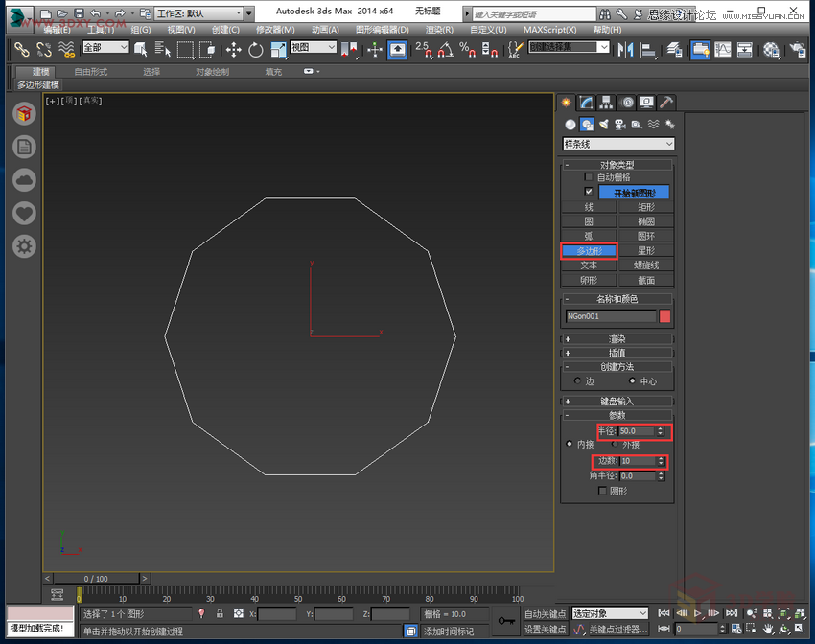Click the NGon001 object color swatch
Image resolution: width=815 pixels, height=644 pixels.
[x=667, y=316]
